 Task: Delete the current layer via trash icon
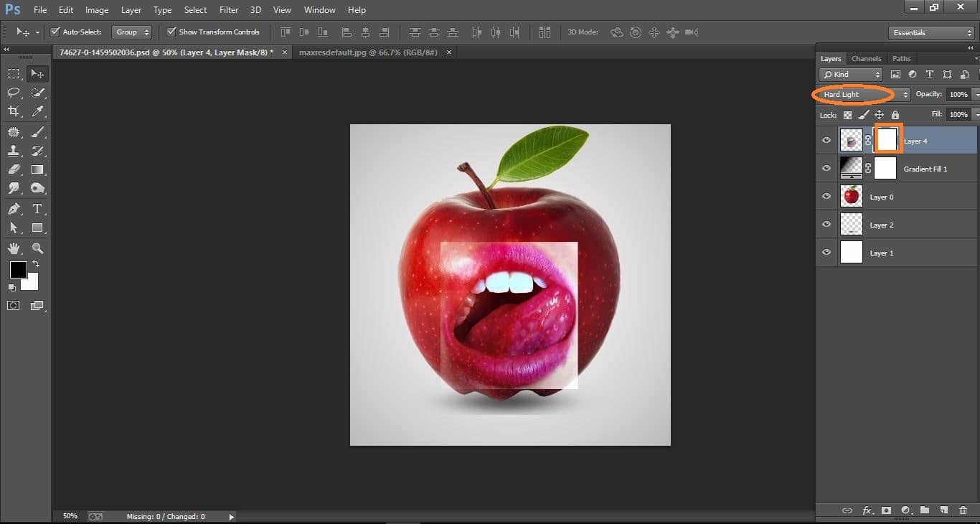point(962,510)
